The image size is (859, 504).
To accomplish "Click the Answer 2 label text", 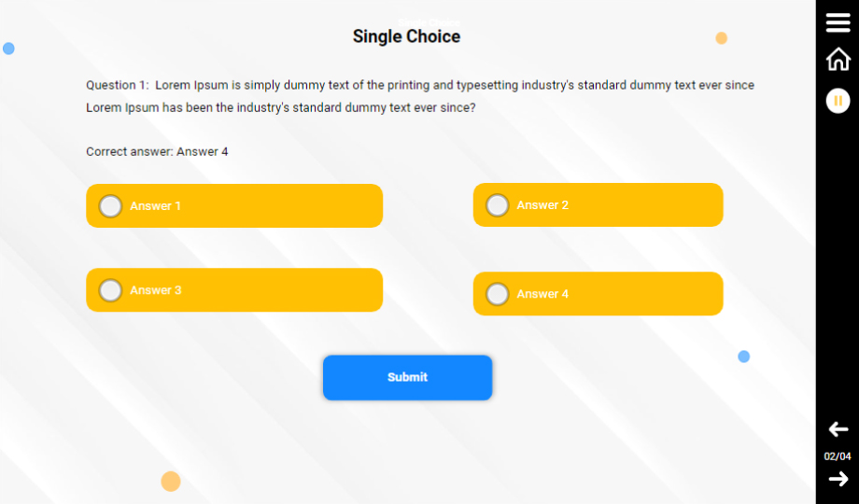I will tap(542, 205).
